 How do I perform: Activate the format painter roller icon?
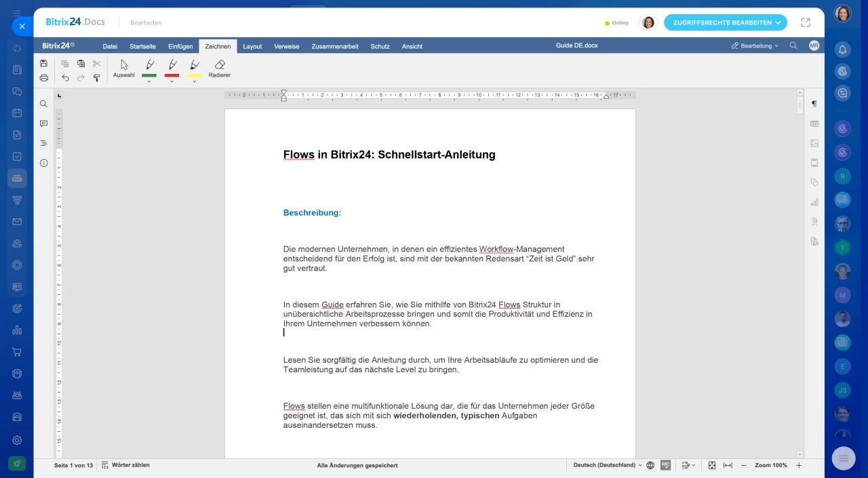coord(97,78)
